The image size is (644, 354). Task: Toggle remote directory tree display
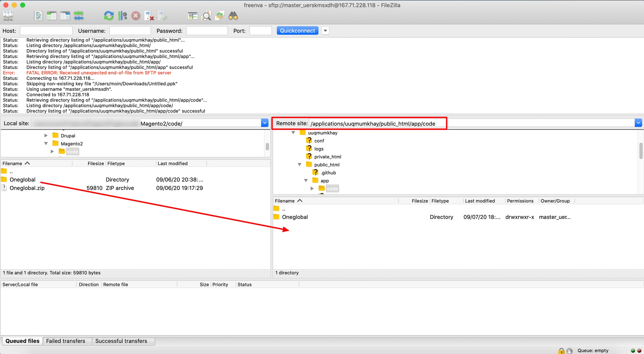65,16
